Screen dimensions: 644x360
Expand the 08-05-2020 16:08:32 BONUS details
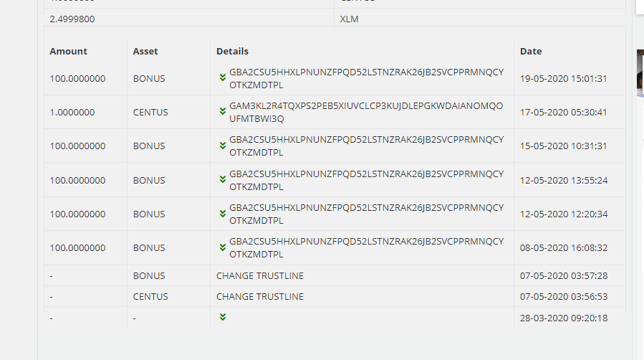[x=223, y=247]
